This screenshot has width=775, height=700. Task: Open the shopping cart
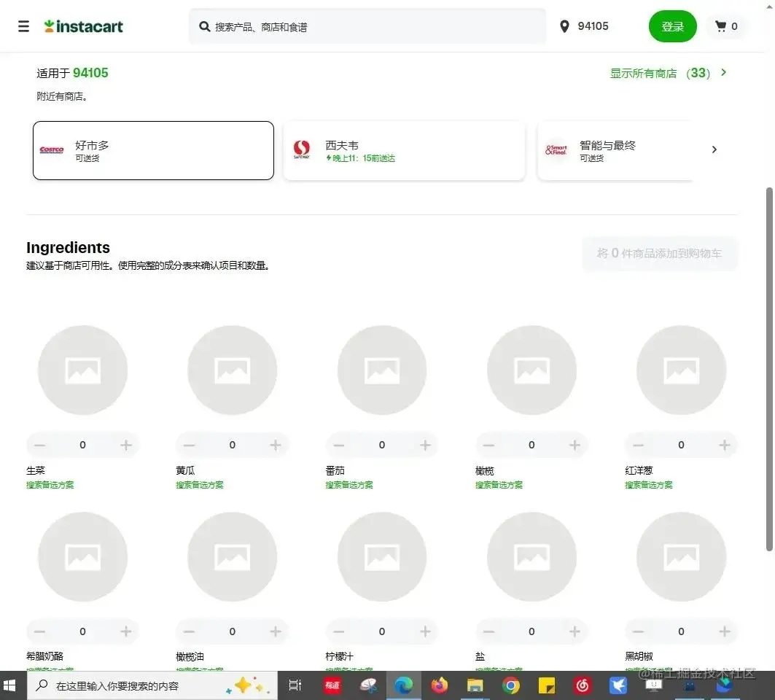click(726, 26)
